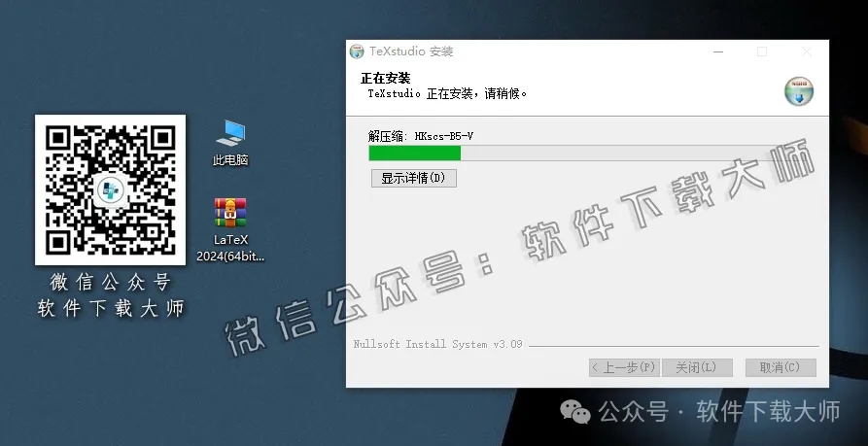The width and height of the screenshot is (868, 446).
Task: Click the TeXstudio 安装 window title
Action: click(x=411, y=51)
